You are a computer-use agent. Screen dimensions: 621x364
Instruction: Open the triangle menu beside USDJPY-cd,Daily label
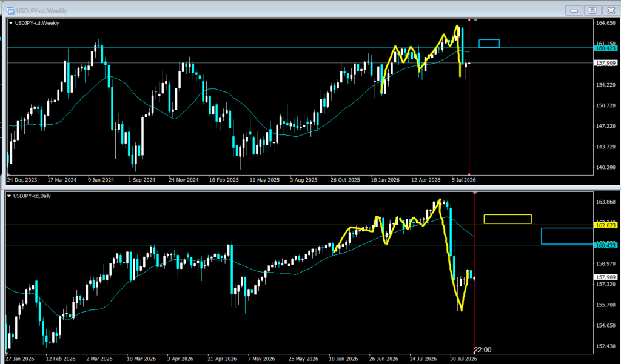click(x=9, y=196)
